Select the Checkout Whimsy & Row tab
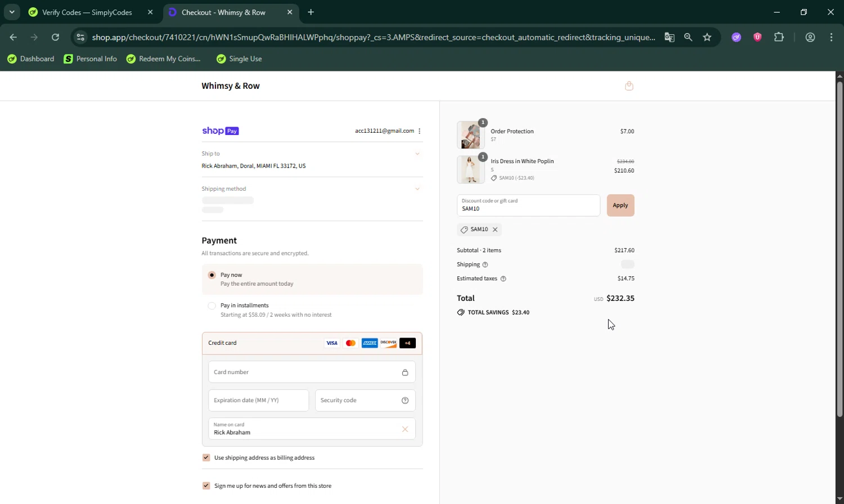Image resolution: width=844 pixels, height=504 pixels. click(223, 12)
